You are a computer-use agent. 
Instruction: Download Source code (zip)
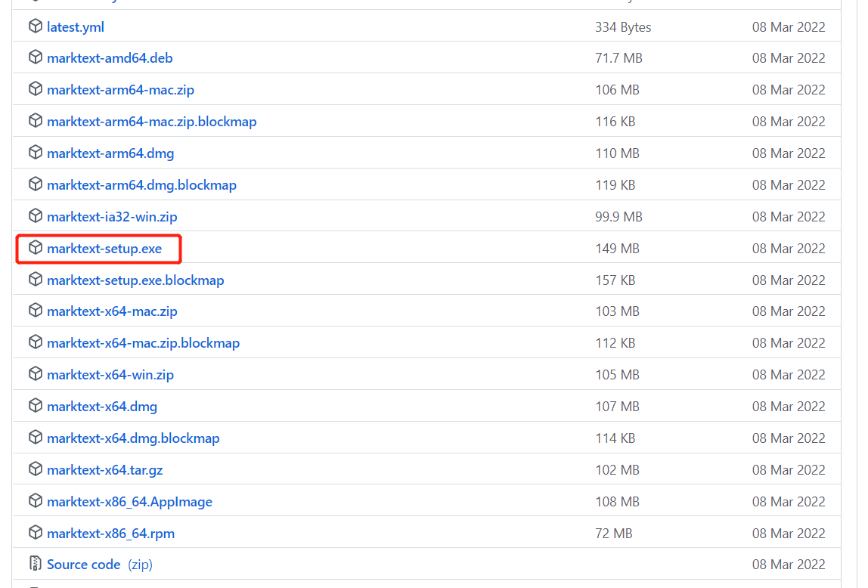100,565
